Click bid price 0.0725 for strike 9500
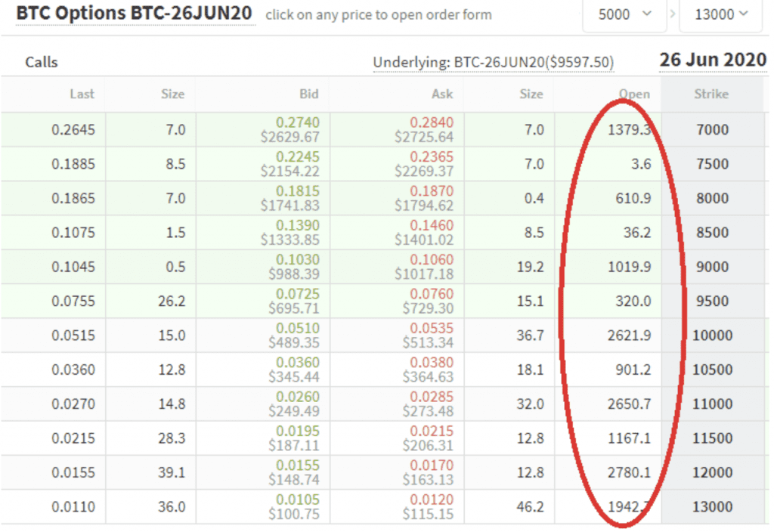Viewport: 774px width, 532px height. [x=297, y=294]
